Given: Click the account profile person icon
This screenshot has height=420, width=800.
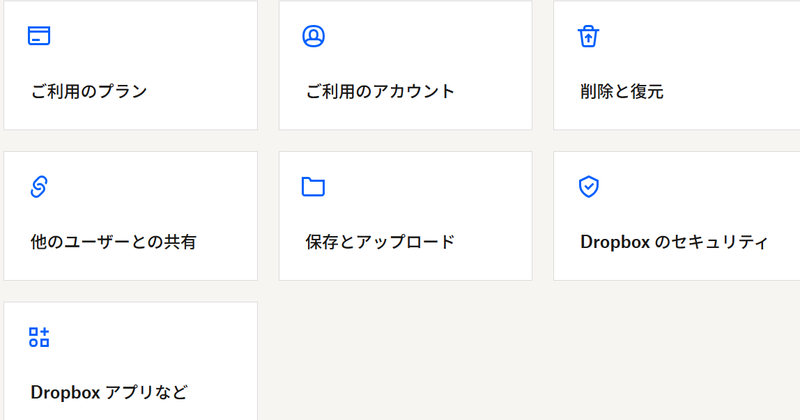Looking at the screenshot, I should click(314, 36).
